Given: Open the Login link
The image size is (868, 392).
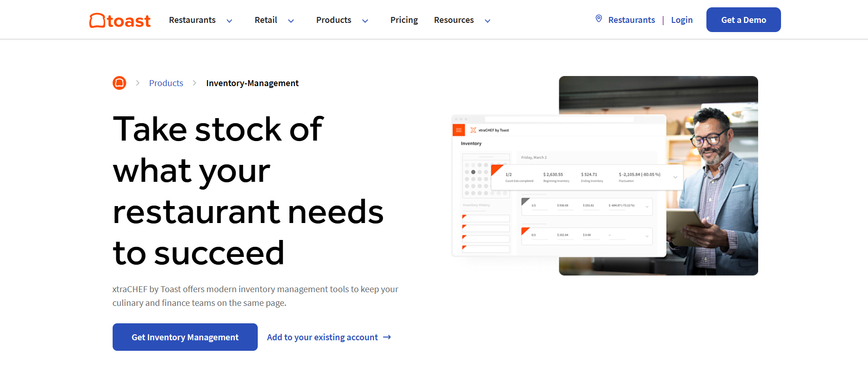Looking at the screenshot, I should [x=682, y=20].
